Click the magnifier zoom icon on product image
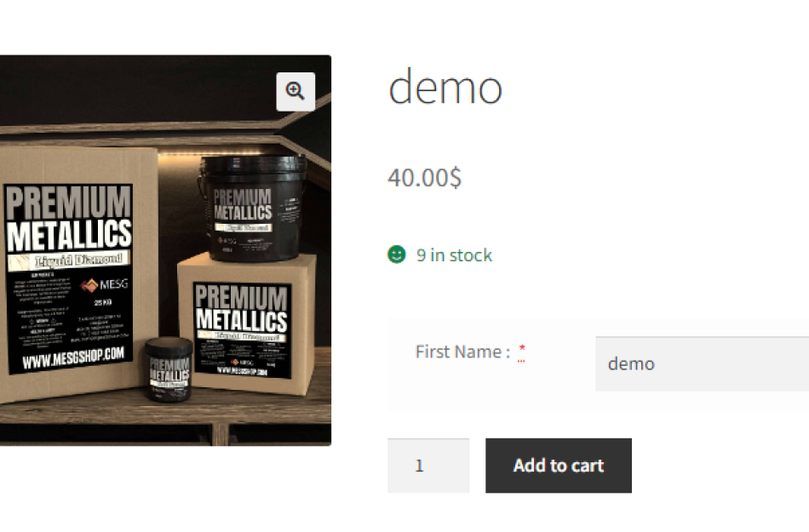The image size is (809, 532). tap(295, 92)
